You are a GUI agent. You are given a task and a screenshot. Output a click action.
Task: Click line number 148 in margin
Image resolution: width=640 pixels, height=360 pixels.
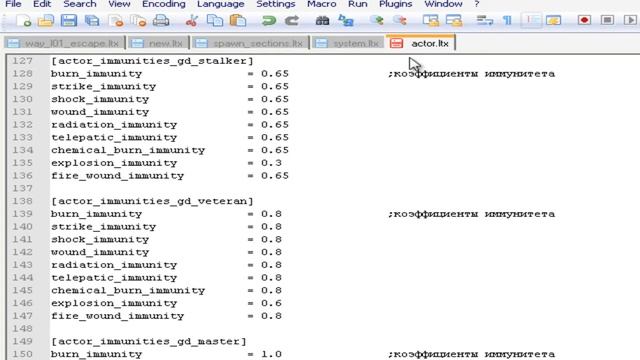(x=22, y=329)
